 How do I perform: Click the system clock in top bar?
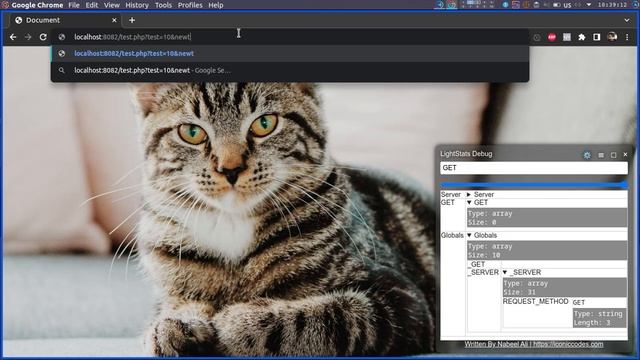pos(612,5)
